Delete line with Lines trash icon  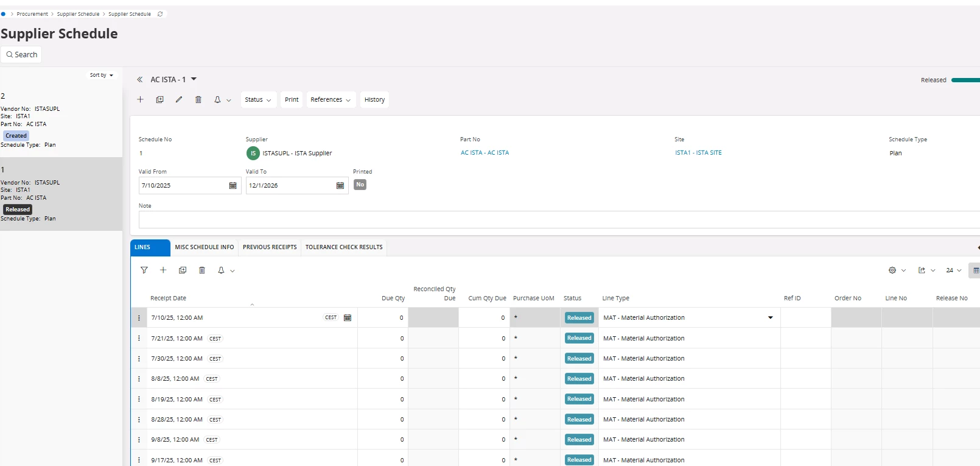click(x=202, y=270)
